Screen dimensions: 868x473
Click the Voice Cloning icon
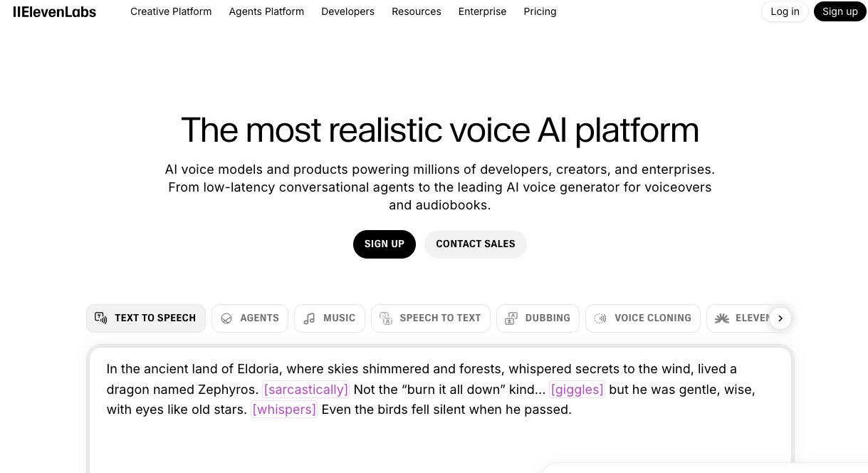[600, 318]
